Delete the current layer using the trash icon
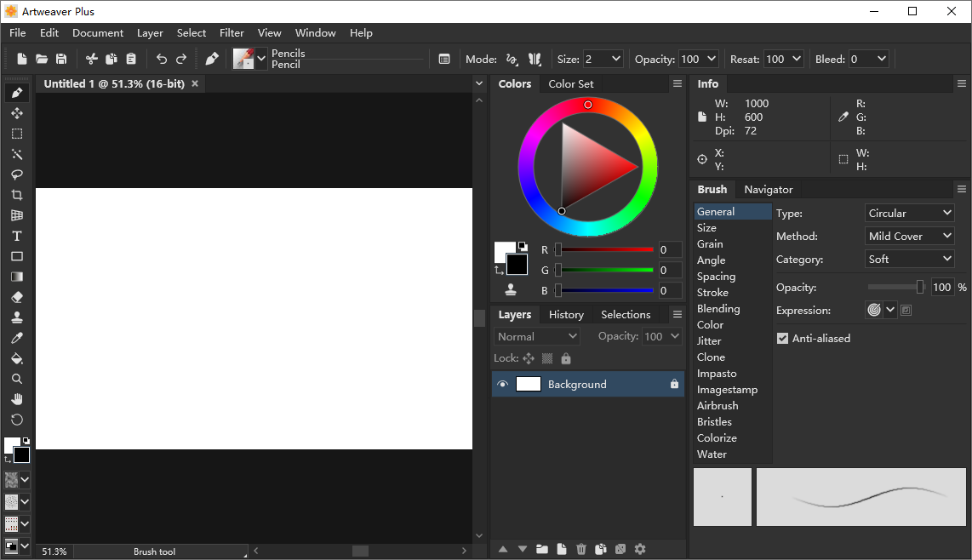This screenshot has height=560, width=972. tap(581, 549)
